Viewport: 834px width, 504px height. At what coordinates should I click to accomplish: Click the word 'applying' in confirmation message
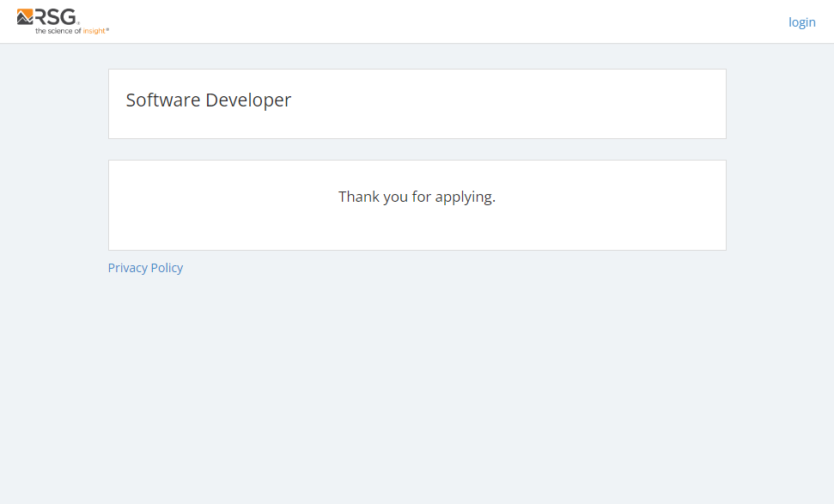[464, 197]
